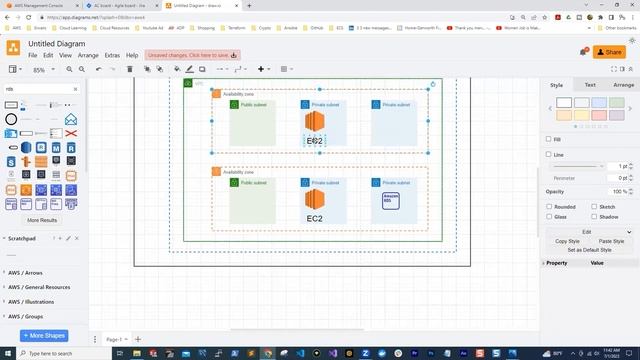Select the blue cylinder database shape
The width and height of the screenshot is (640, 360).
[26, 147]
